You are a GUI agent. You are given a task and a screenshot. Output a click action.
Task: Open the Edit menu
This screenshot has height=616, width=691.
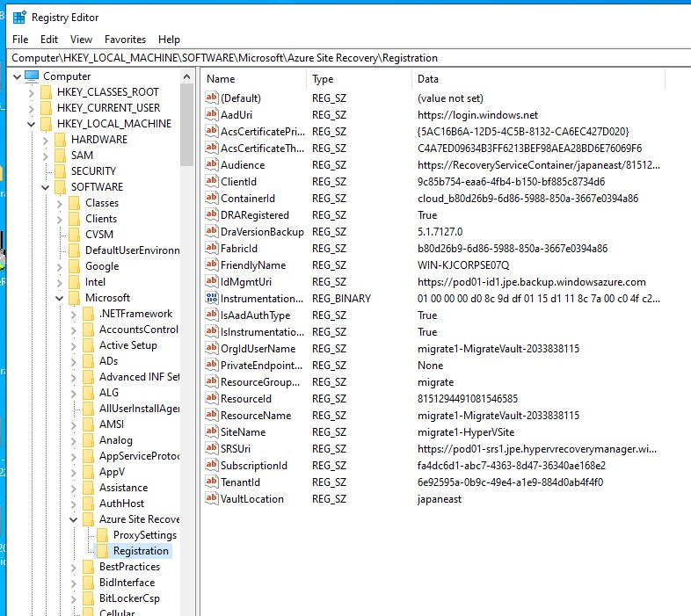[49, 40]
